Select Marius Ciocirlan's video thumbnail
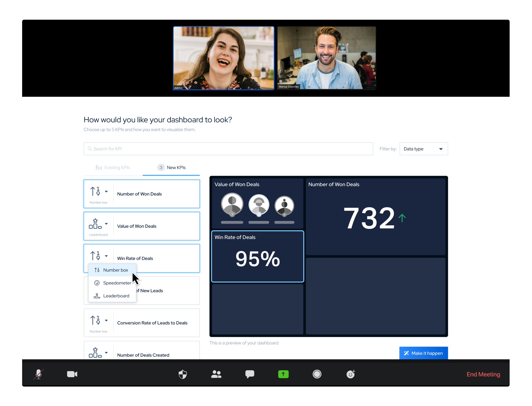Viewport: 532px width, 406px height. pos(326,58)
